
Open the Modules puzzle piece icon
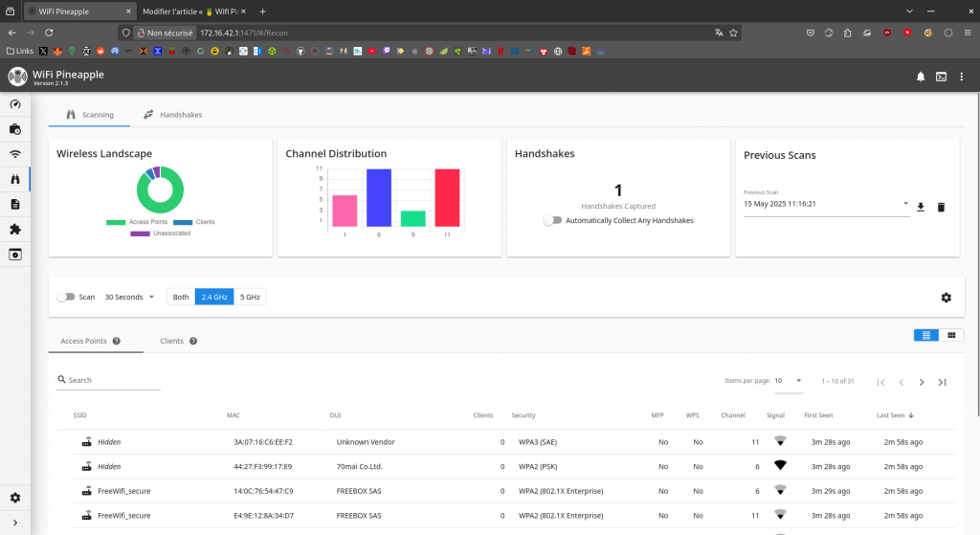click(x=15, y=230)
